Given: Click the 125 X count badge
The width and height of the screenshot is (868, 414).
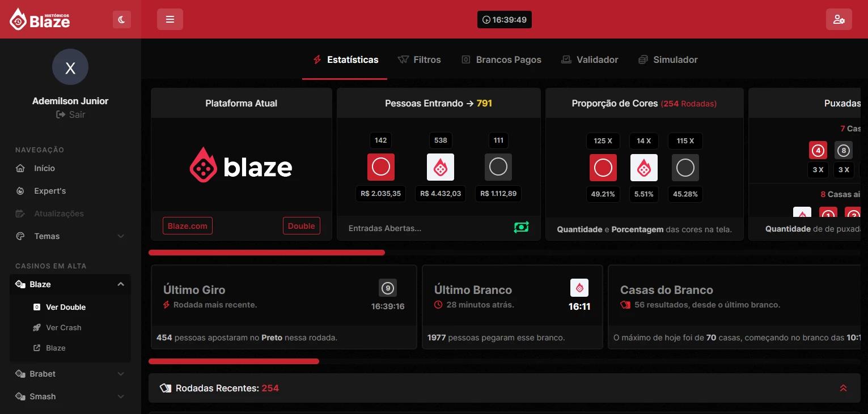Looking at the screenshot, I should pos(603,141).
